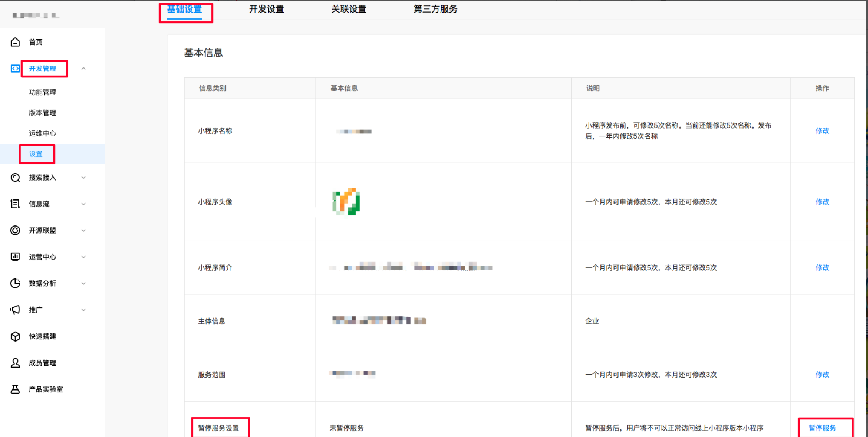
Task: Open 产品实验室 in the sidebar
Action: (x=46, y=389)
